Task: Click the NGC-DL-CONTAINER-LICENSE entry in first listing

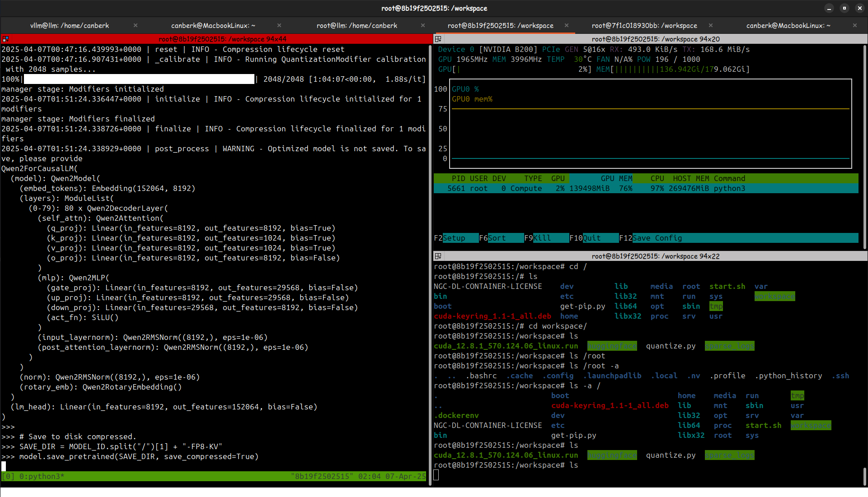Action: pyautogui.click(x=488, y=287)
